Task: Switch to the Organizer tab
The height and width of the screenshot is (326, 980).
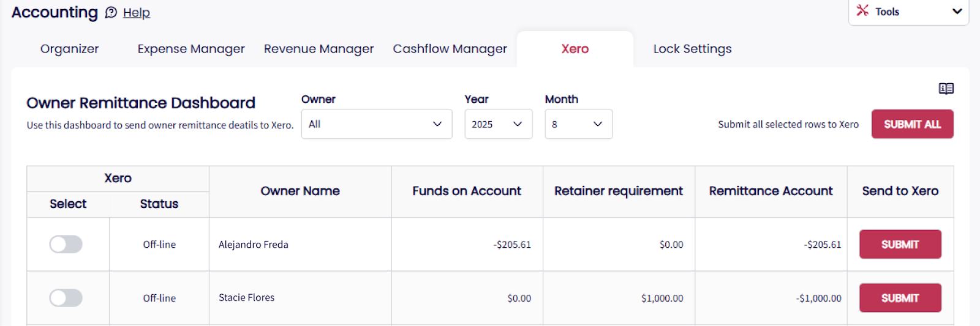Action: click(69, 49)
